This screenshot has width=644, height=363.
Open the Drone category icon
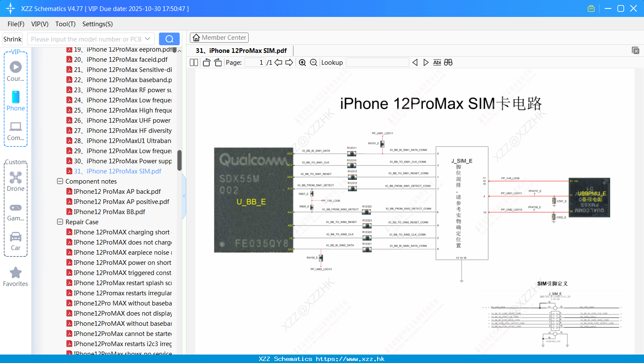16,181
